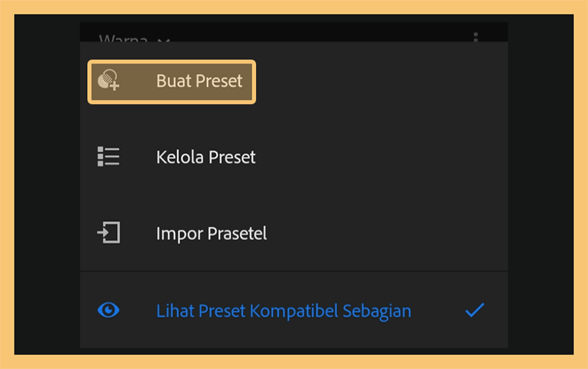Toggle the blue eye visibility icon
The image size is (588, 369).
109,310
